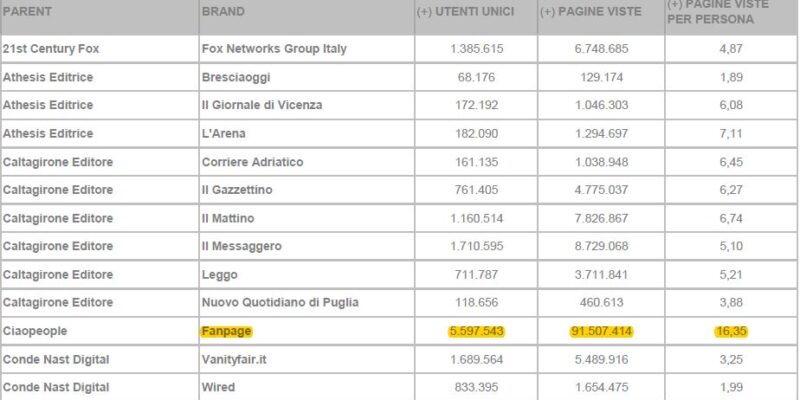Select the PARENT column header

pyautogui.click(x=27, y=12)
